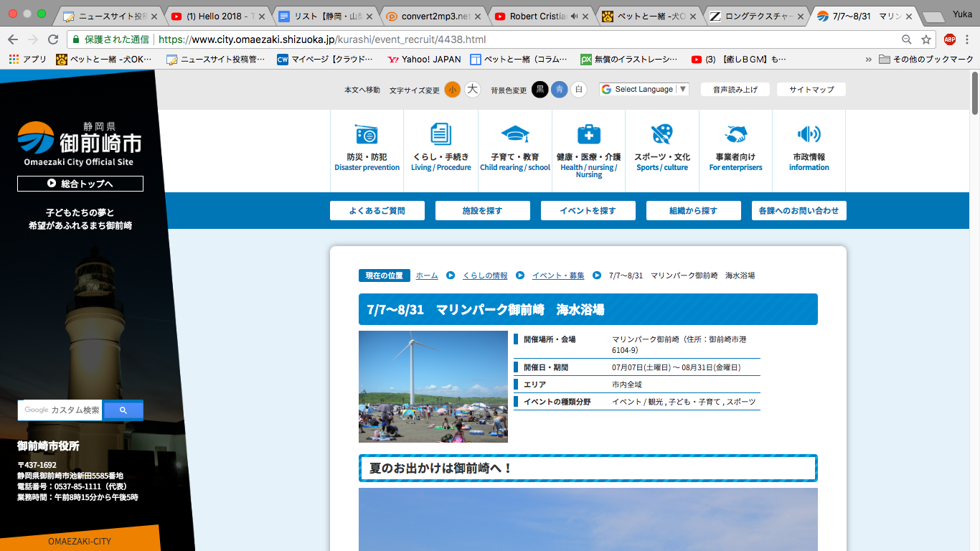Click くらしの情報 breadcrumb link

point(485,275)
